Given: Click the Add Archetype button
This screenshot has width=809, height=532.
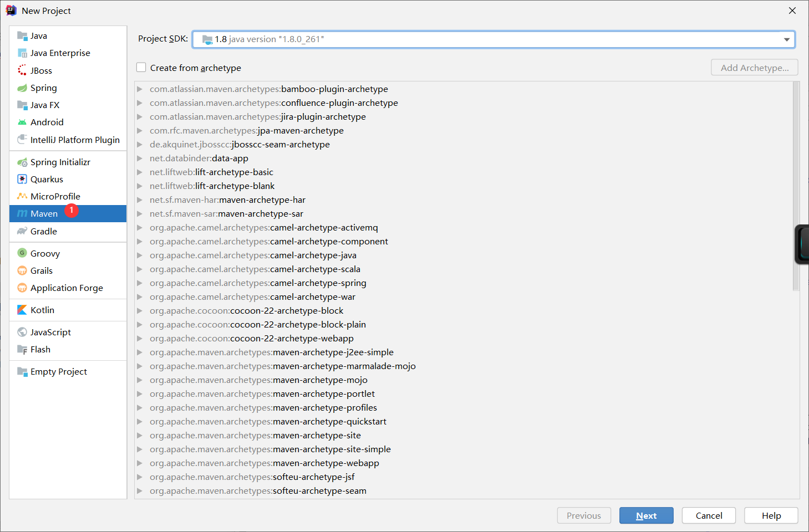Looking at the screenshot, I should (x=755, y=68).
